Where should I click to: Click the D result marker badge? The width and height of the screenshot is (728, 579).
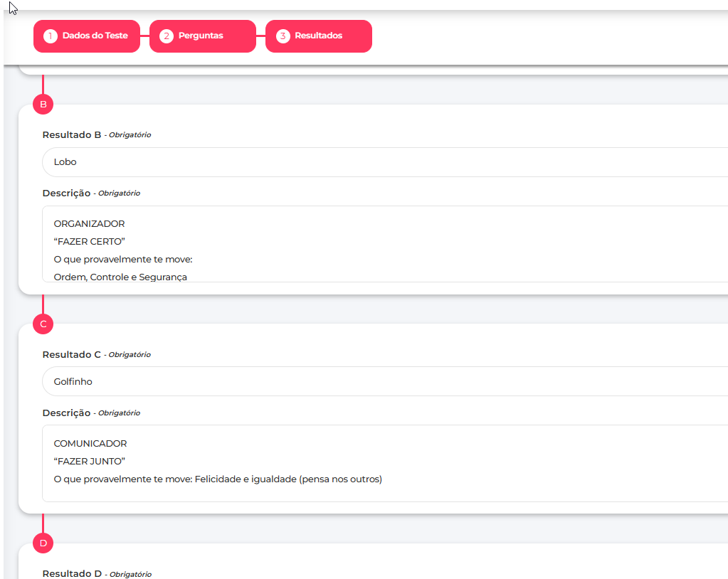coord(43,543)
